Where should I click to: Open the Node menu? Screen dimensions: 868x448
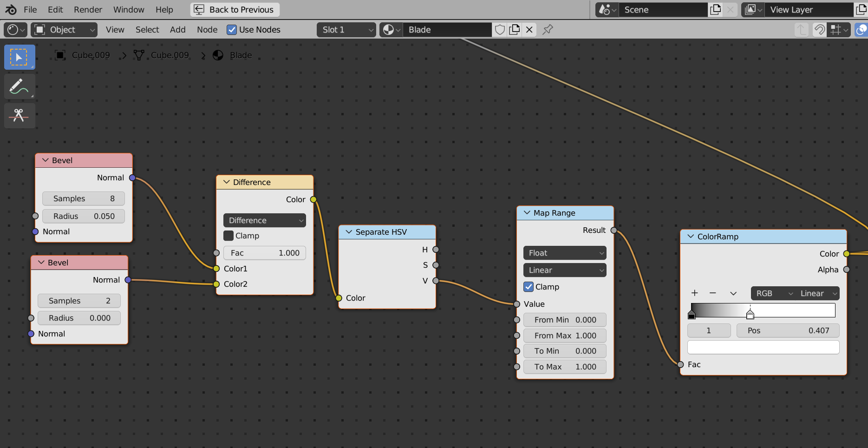(x=207, y=30)
